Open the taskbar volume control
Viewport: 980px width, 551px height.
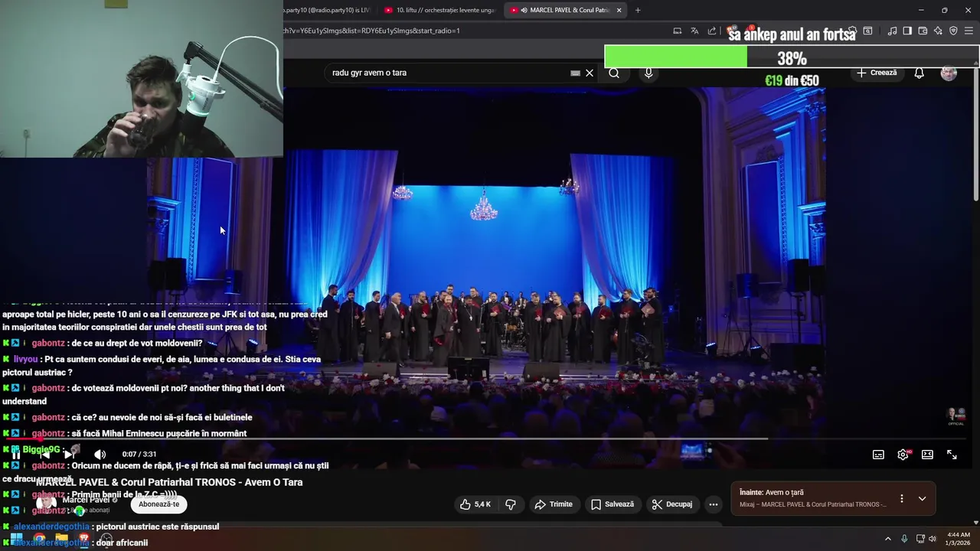point(933,539)
